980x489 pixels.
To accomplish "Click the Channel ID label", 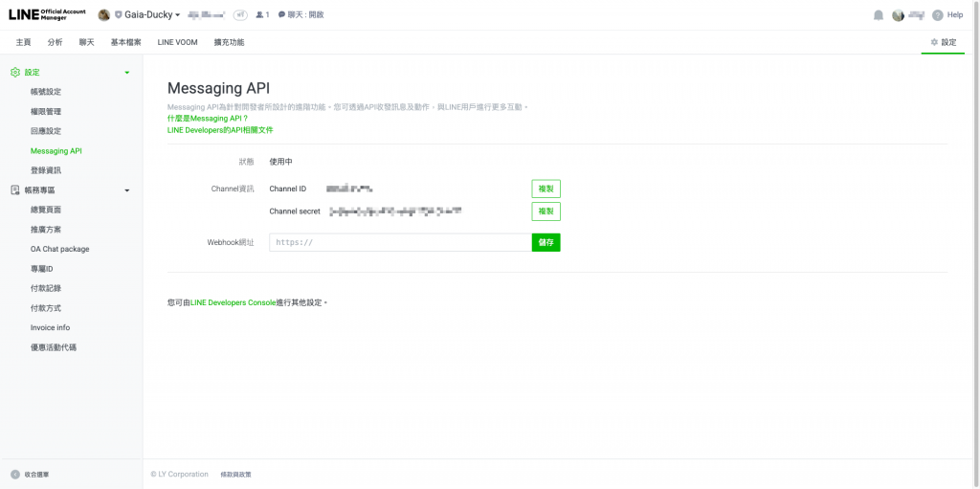I will (287, 189).
